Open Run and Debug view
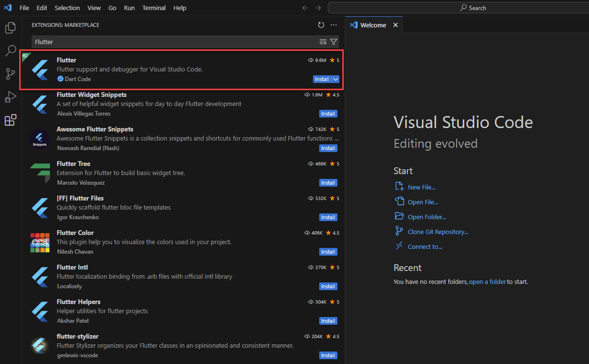This screenshot has height=364, width=589. pos(11,97)
